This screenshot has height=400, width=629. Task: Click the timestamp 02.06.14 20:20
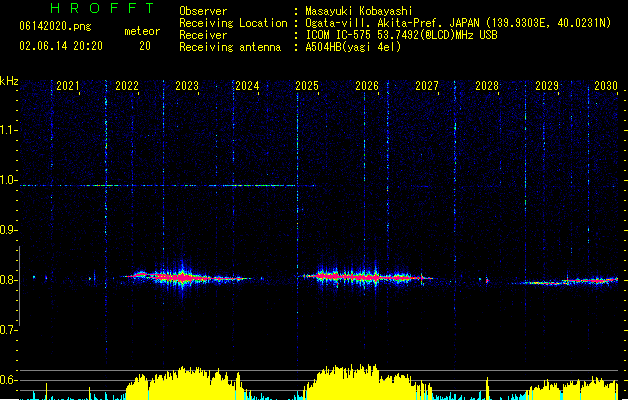coord(61,46)
